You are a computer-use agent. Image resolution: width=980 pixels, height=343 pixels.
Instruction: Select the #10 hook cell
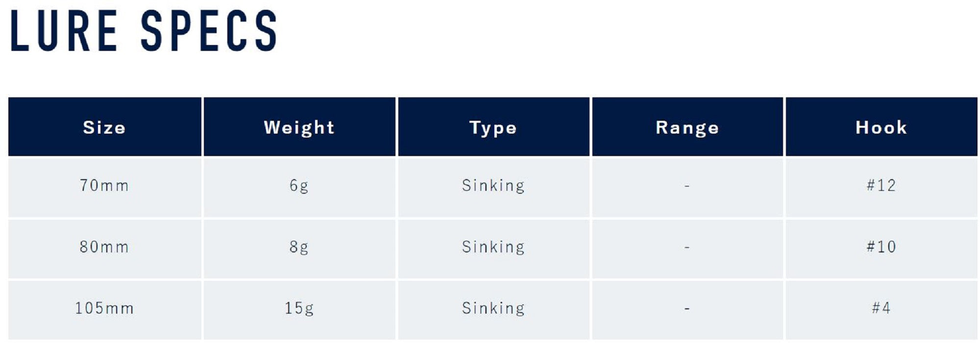pyautogui.click(x=881, y=247)
